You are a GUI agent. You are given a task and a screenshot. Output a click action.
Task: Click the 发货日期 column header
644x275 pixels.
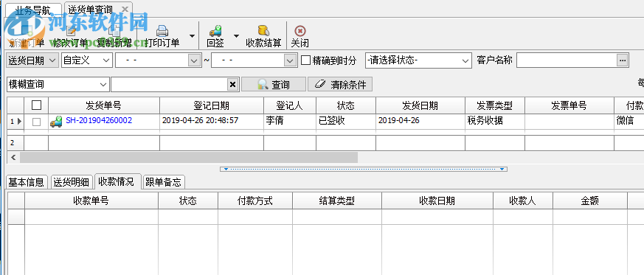tap(420, 105)
